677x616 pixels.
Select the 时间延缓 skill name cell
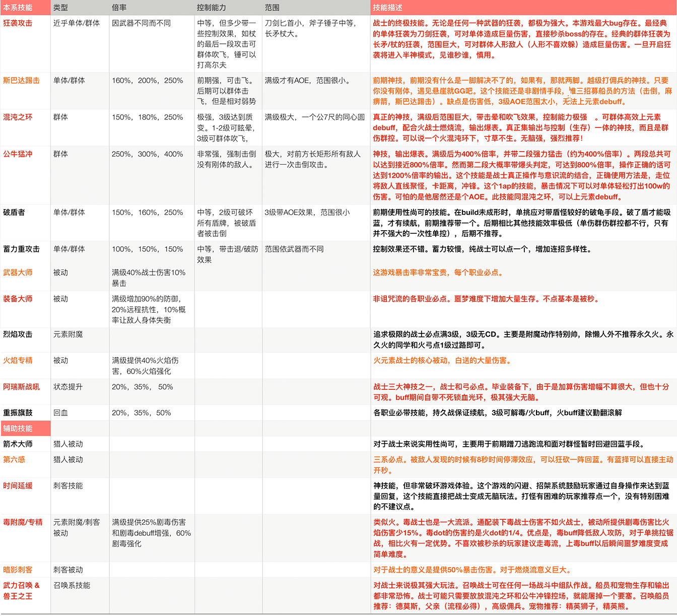25,496
